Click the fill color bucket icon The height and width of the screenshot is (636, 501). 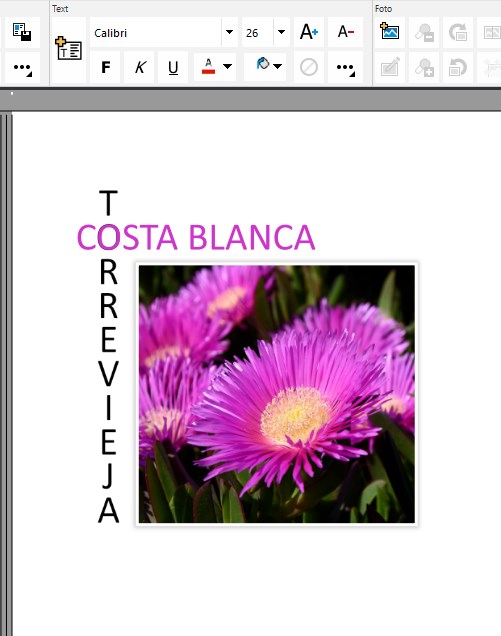(x=263, y=64)
